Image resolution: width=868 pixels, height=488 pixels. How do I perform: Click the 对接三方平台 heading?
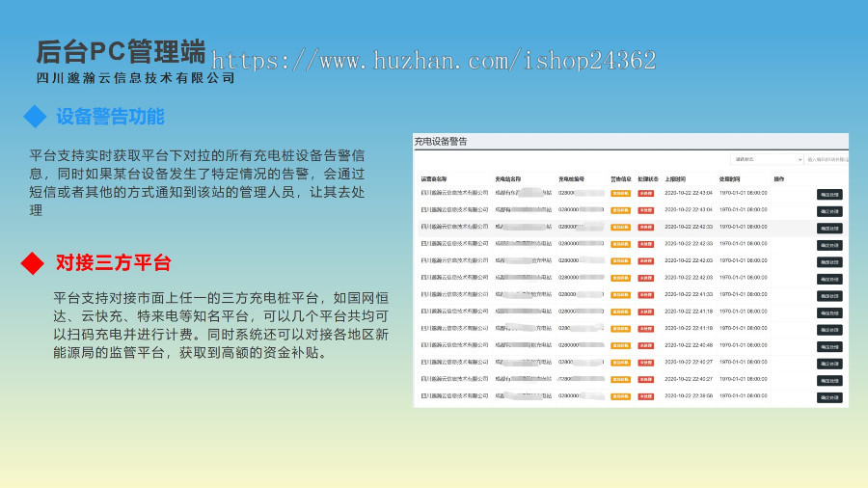pyautogui.click(x=114, y=263)
